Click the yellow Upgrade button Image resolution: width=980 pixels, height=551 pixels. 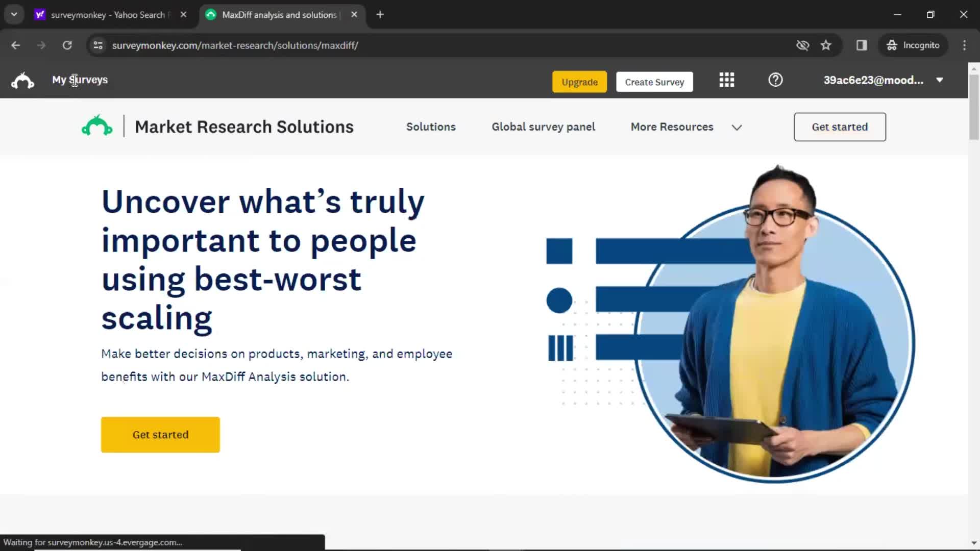point(579,82)
